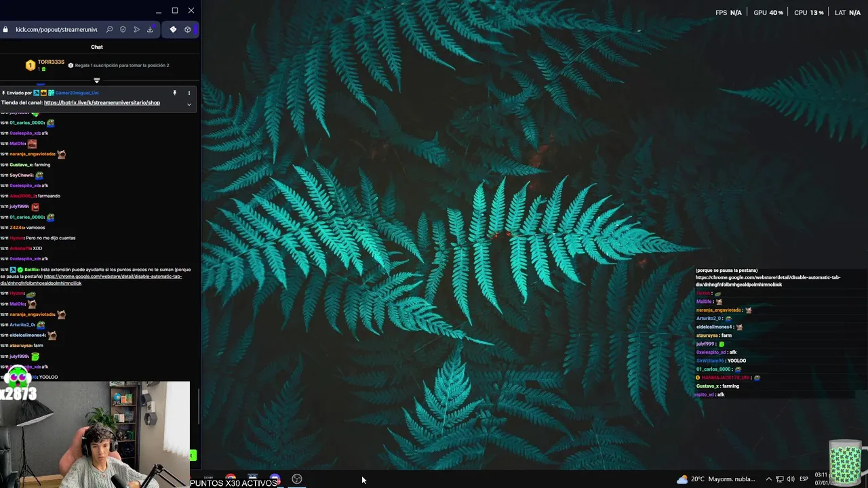Screen dimensions: 868x488
Task: Click the Arkana79 username in chat
Action: tap(20, 249)
